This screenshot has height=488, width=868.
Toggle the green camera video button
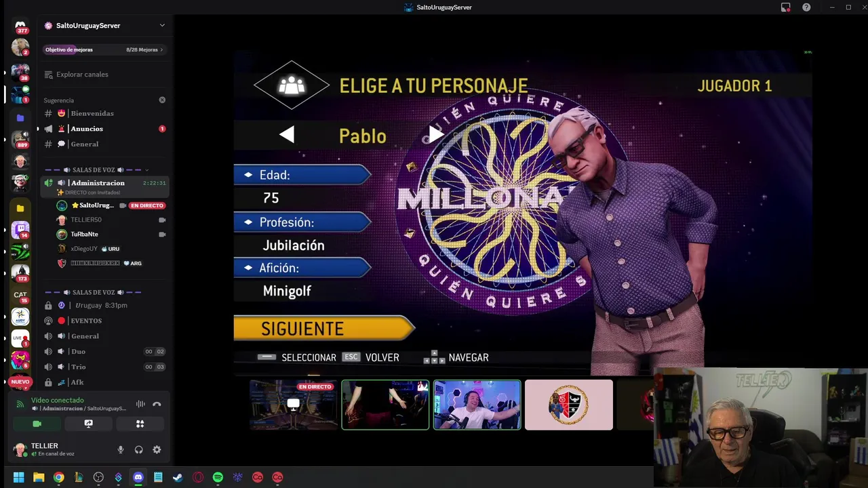click(37, 424)
